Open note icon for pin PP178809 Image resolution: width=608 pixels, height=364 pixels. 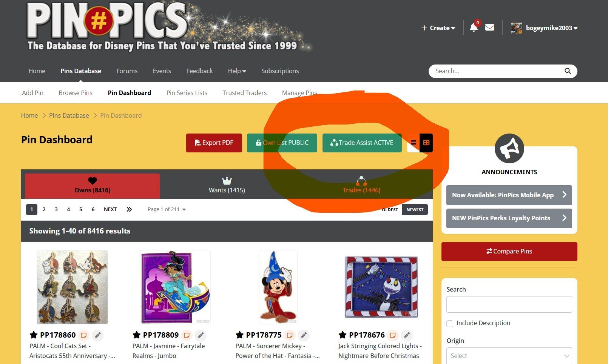point(187,335)
